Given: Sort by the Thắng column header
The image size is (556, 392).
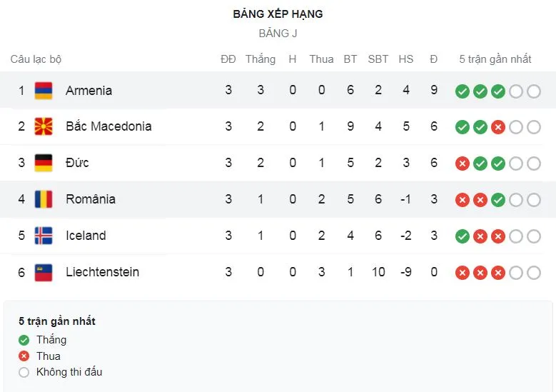Looking at the screenshot, I should [261, 59].
